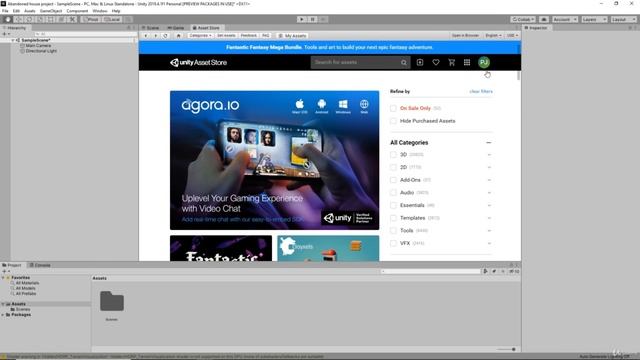This screenshot has width=640, height=360.
Task: Open the Assets menu
Action: (30, 11)
